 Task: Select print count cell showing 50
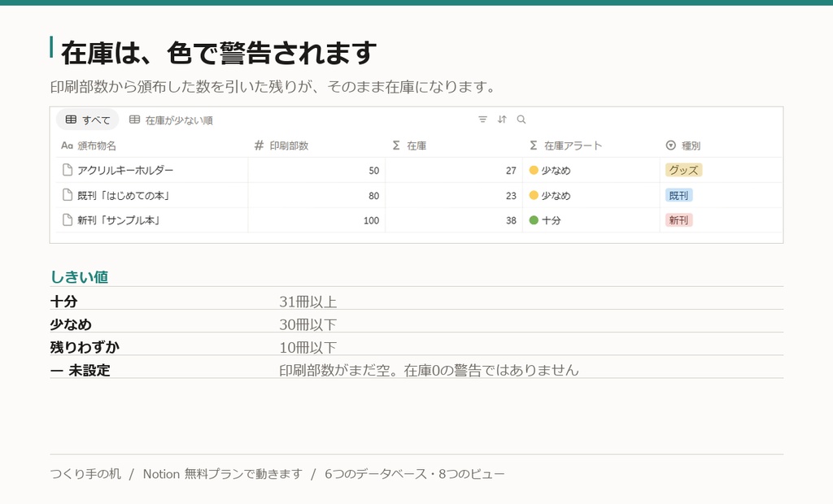pyautogui.click(x=316, y=171)
